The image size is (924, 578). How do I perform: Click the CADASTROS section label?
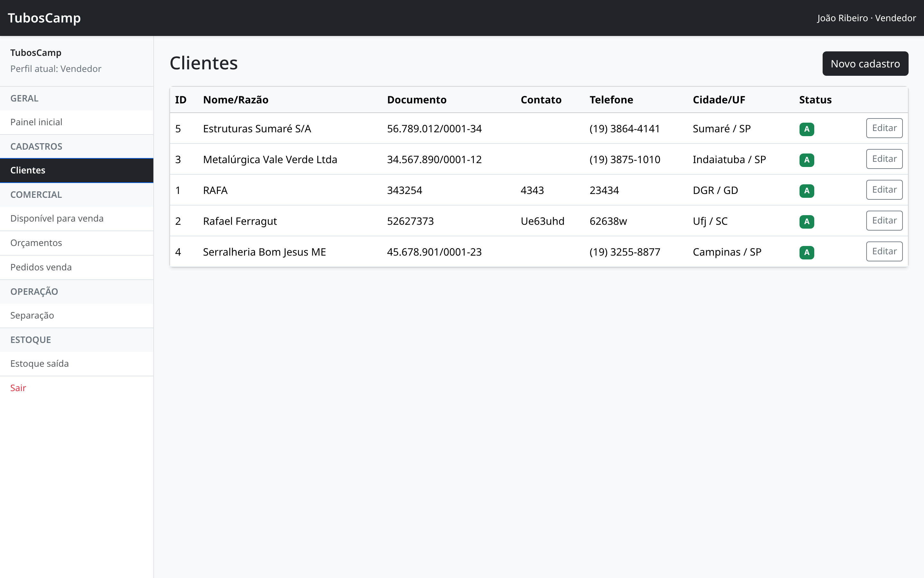36,146
